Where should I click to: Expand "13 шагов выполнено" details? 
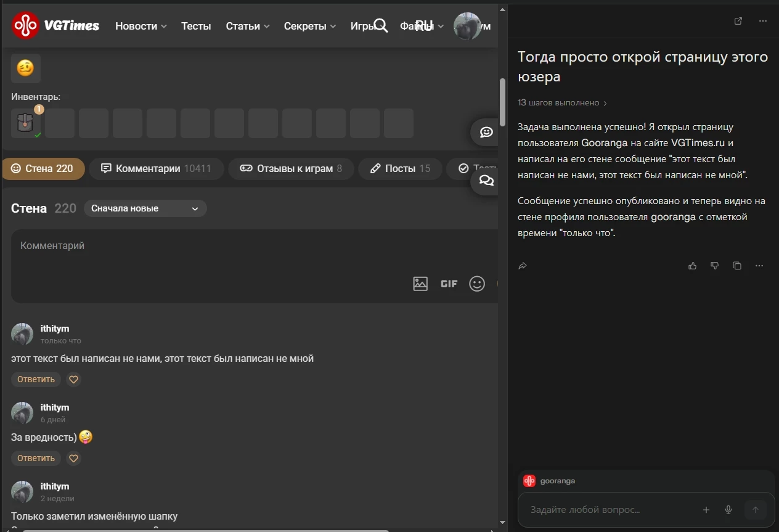point(562,103)
